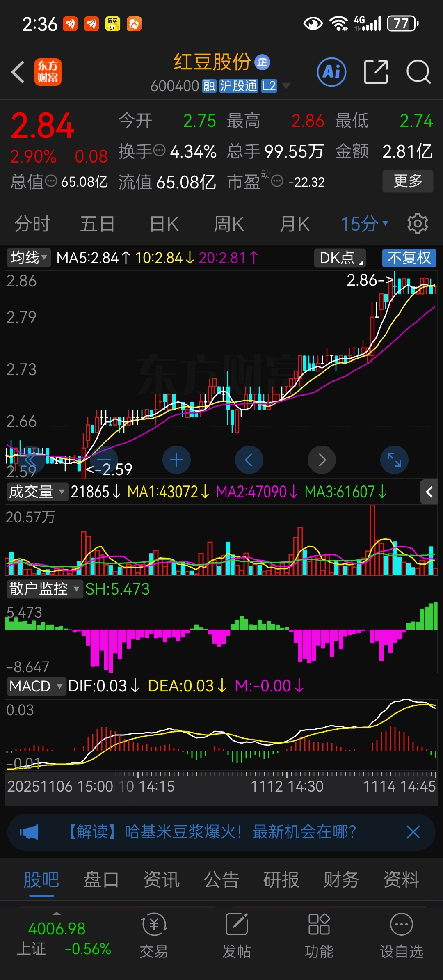The height and width of the screenshot is (980, 443).
Task: Tap the 企 enterprise badge icon
Action: 263,62
